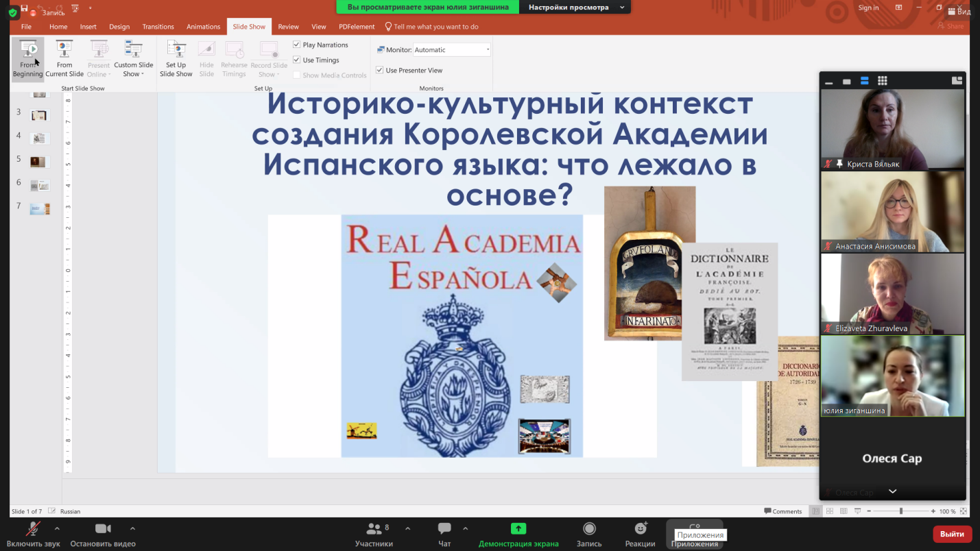Toggle the Show Media Controls checkbox
This screenshot has height=551, width=980.
pos(297,75)
